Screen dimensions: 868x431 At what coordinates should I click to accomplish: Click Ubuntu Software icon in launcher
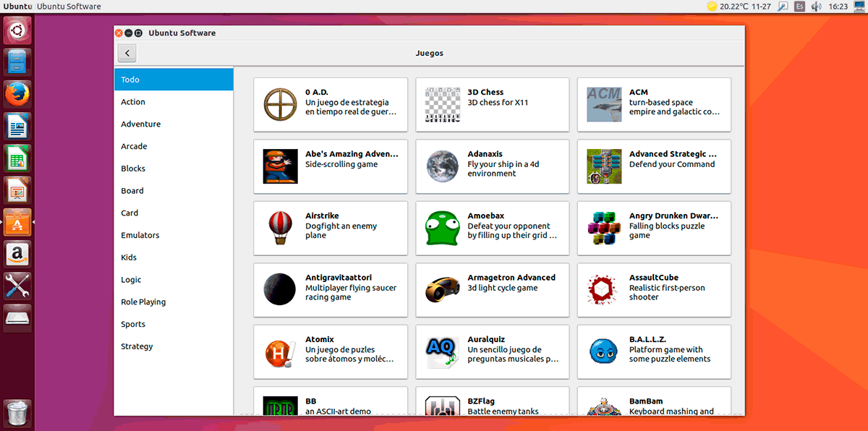coord(17,223)
